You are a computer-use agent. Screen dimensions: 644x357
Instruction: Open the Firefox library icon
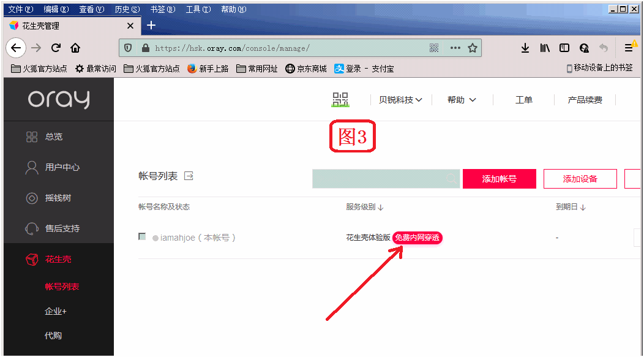click(x=545, y=48)
